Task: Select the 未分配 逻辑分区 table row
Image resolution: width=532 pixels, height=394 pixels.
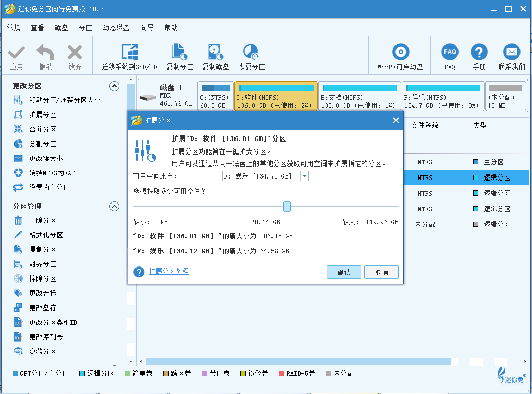Action: pyautogui.click(x=466, y=224)
